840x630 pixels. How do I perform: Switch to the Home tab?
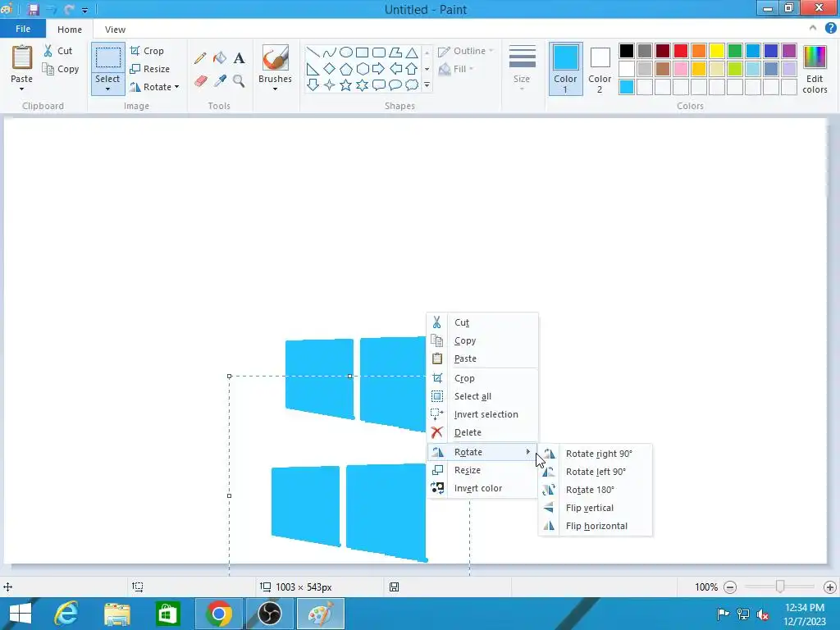click(x=70, y=30)
